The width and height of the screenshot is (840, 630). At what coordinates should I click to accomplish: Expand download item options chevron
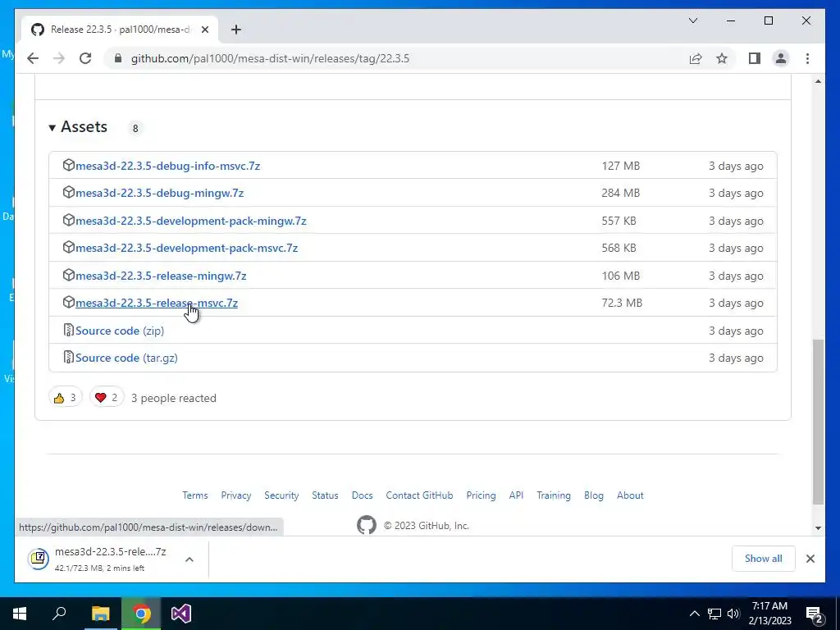(x=189, y=559)
